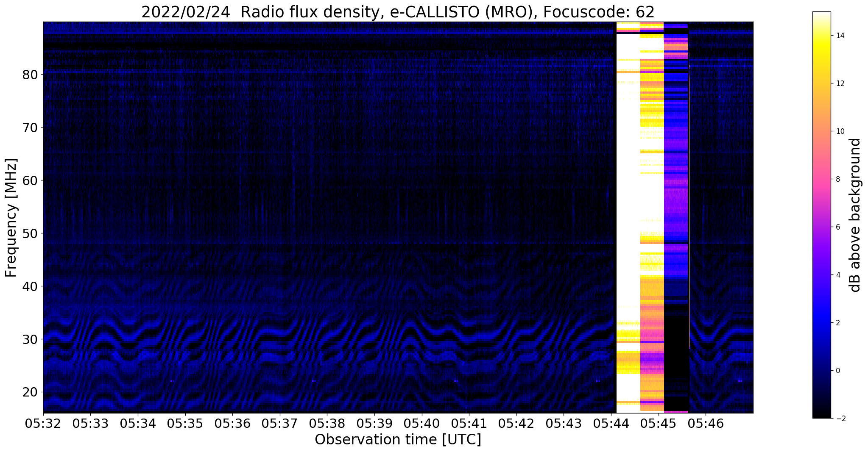This screenshot has height=452, width=868.
Task: Click the 40 MHz frequency tick label
Action: [x=30, y=286]
